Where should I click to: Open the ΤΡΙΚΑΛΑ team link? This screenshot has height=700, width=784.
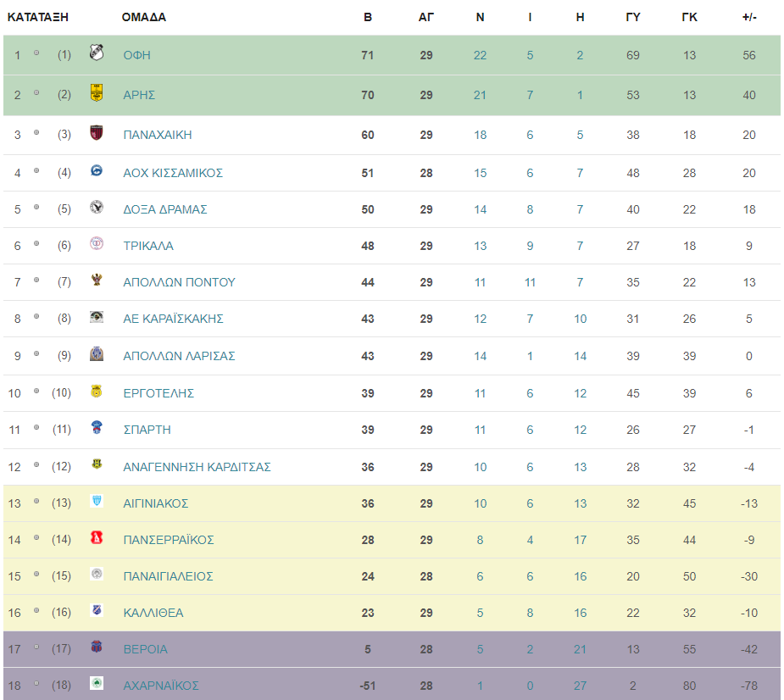tap(148, 246)
